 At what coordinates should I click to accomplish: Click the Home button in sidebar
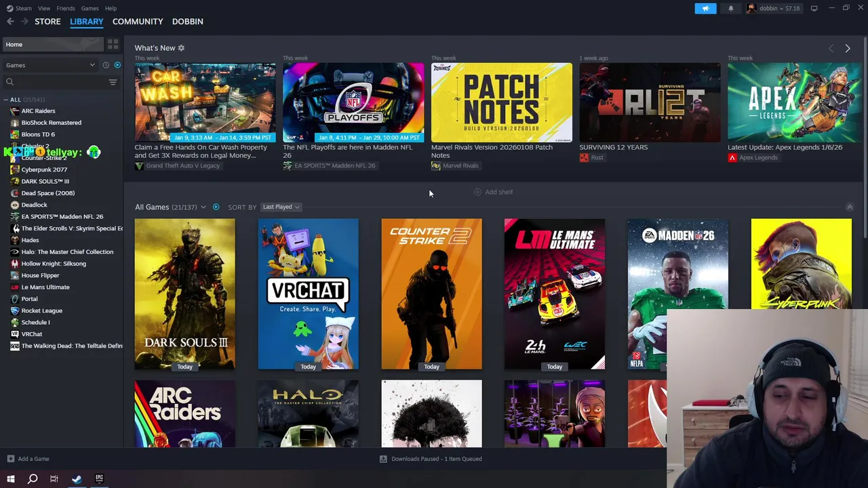[x=53, y=45]
